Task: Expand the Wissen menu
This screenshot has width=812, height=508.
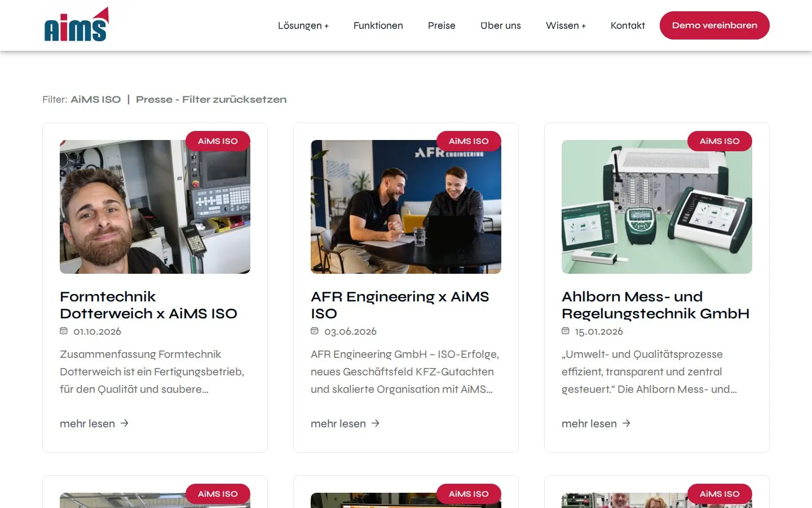Action: [x=566, y=25]
